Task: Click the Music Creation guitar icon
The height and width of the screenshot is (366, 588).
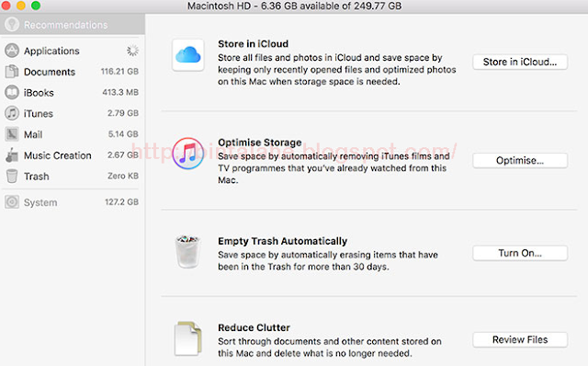Action: pyautogui.click(x=12, y=154)
